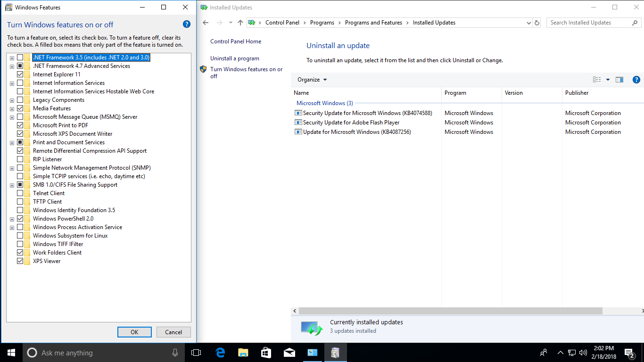Click the up-one-level arrow
Viewport: 644px width, 362px height.
click(x=240, y=23)
